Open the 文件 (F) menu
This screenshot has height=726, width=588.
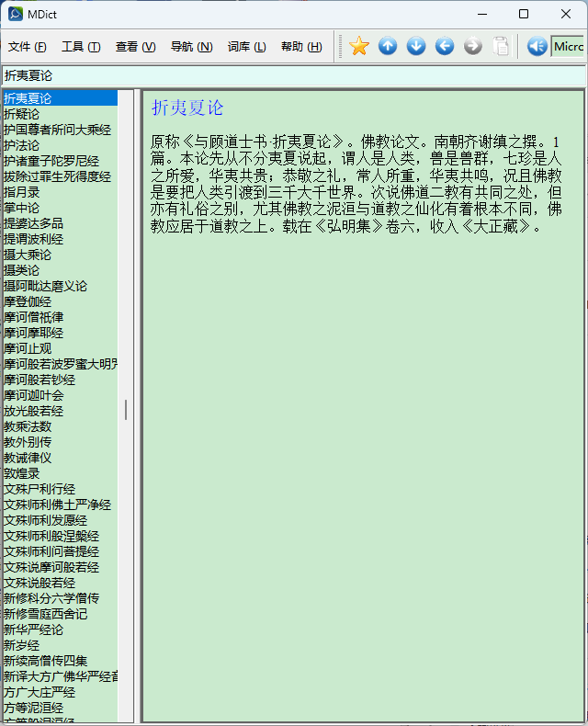coord(28,47)
